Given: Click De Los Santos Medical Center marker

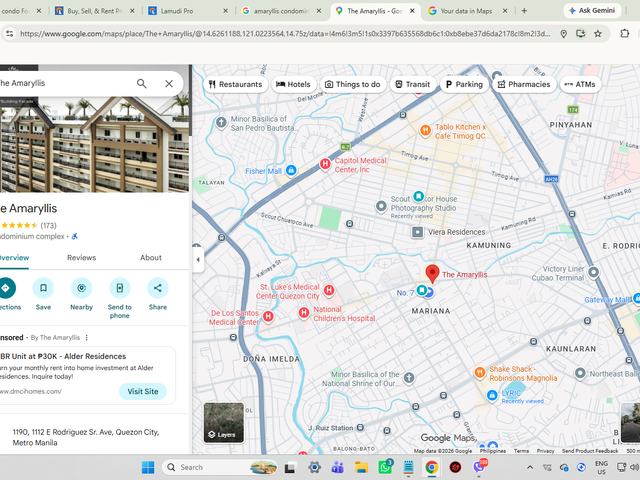Looking at the screenshot, I should (268, 316).
